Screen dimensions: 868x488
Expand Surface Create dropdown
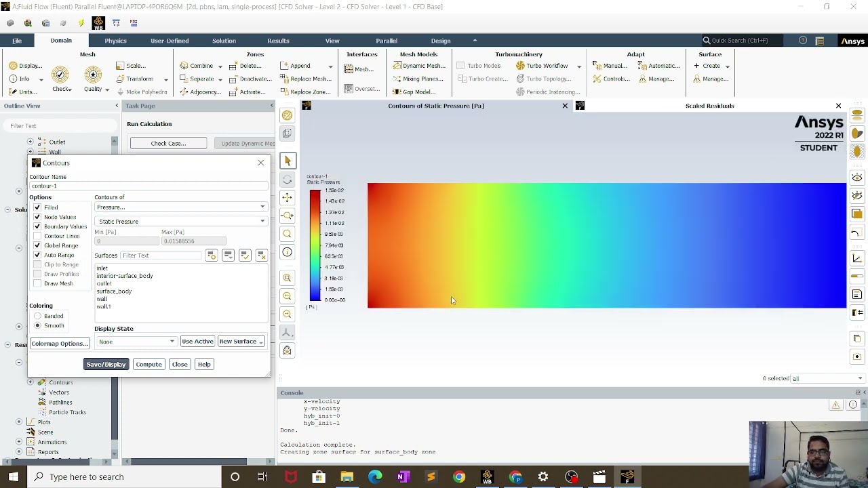(728, 66)
